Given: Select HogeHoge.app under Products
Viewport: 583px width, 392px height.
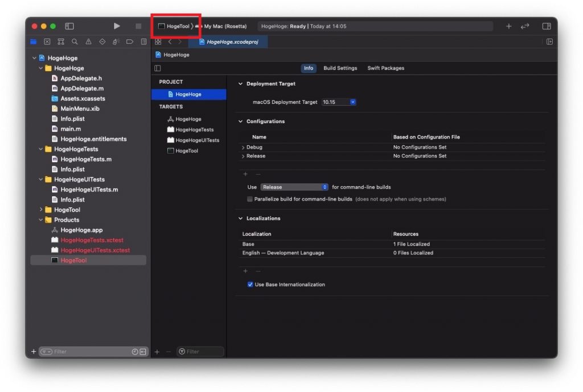Looking at the screenshot, I should coord(81,230).
